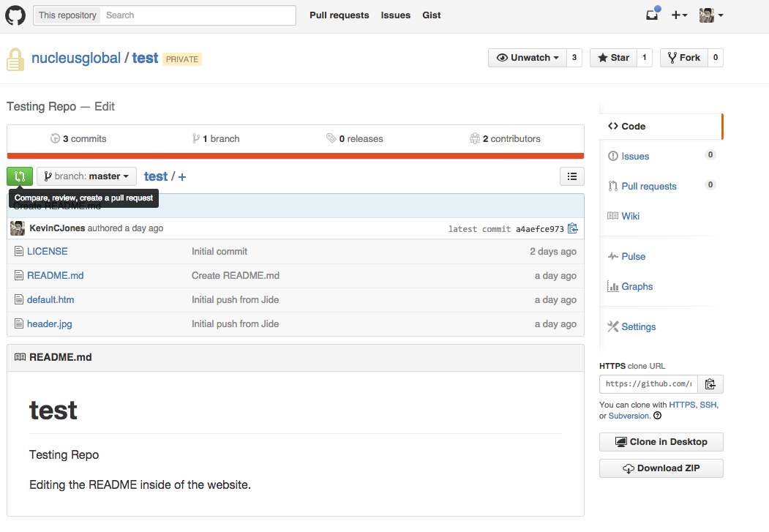Screen dimensions: 769x532
Task: Open the header.jpg file
Action: click(50, 323)
